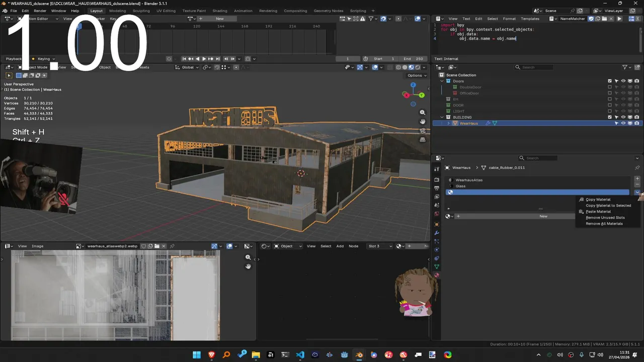Choose Copy Material to Selected
The height and width of the screenshot is (362, 644).
(x=608, y=206)
